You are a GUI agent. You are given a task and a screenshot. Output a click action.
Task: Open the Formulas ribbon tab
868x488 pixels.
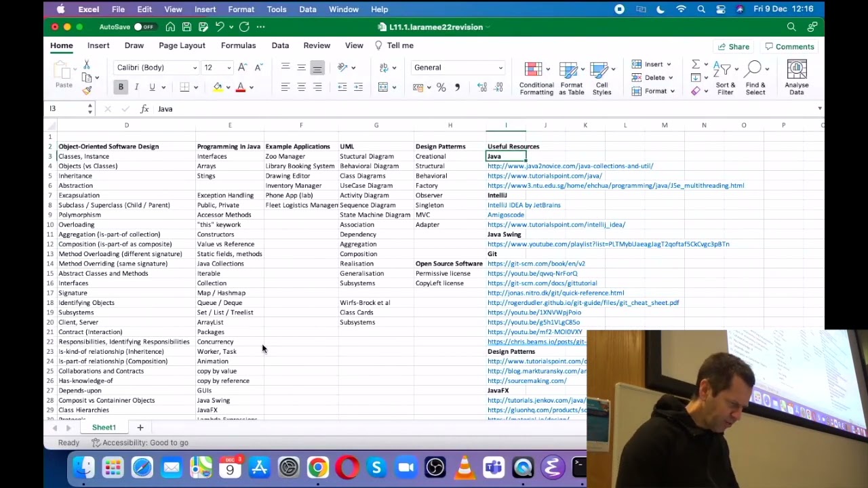coord(238,45)
